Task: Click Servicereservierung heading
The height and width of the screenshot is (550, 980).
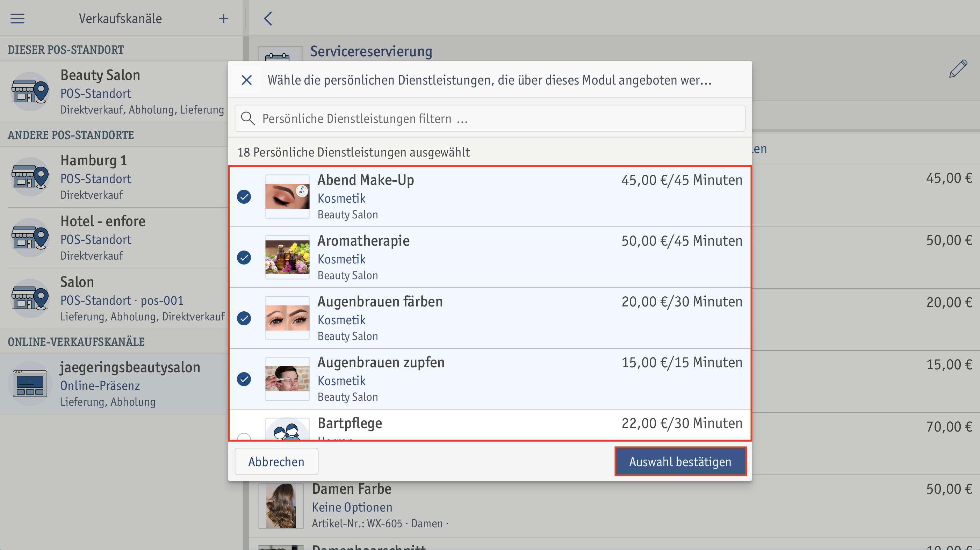Action: click(x=371, y=51)
